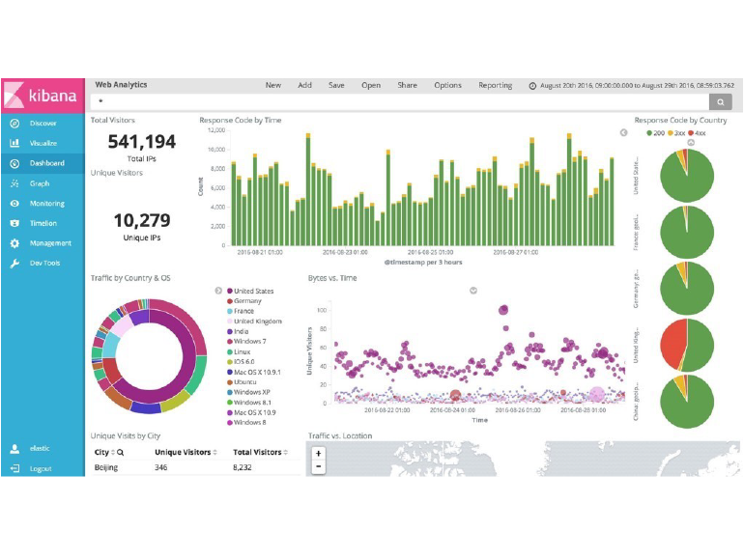
Task: Zoom out on the map with minus
Action: coord(319,466)
